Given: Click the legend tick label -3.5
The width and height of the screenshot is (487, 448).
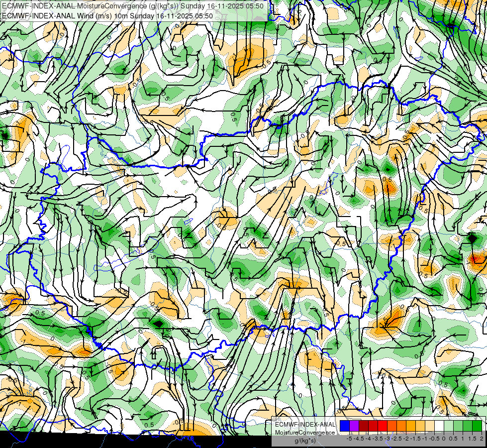Looking at the screenshot, I should (x=378, y=439).
